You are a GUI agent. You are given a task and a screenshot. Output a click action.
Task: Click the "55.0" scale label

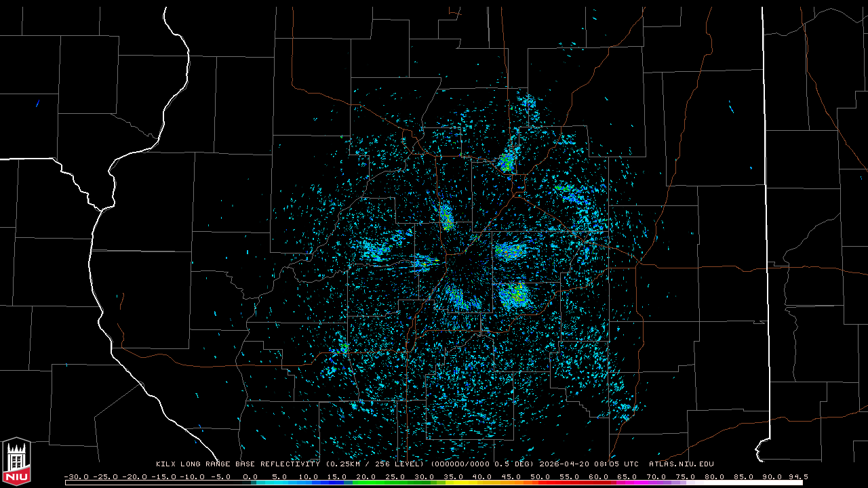click(x=571, y=476)
